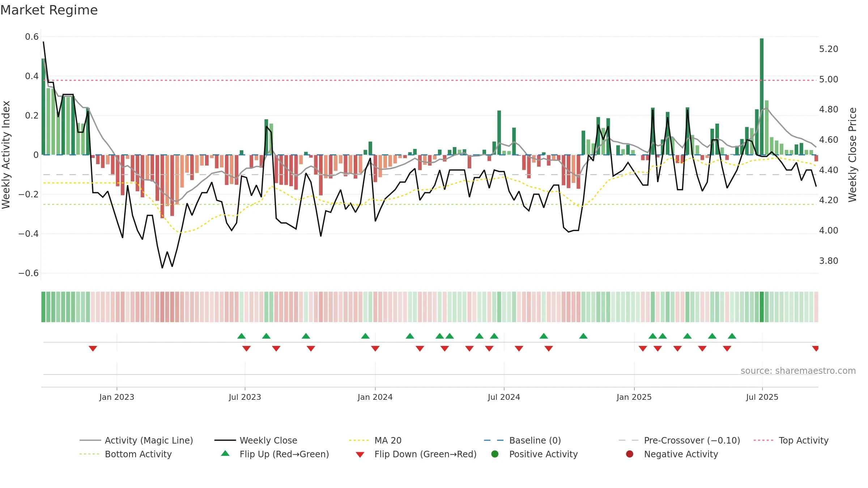Click the Jan 2025 x-axis label

pos(634,397)
